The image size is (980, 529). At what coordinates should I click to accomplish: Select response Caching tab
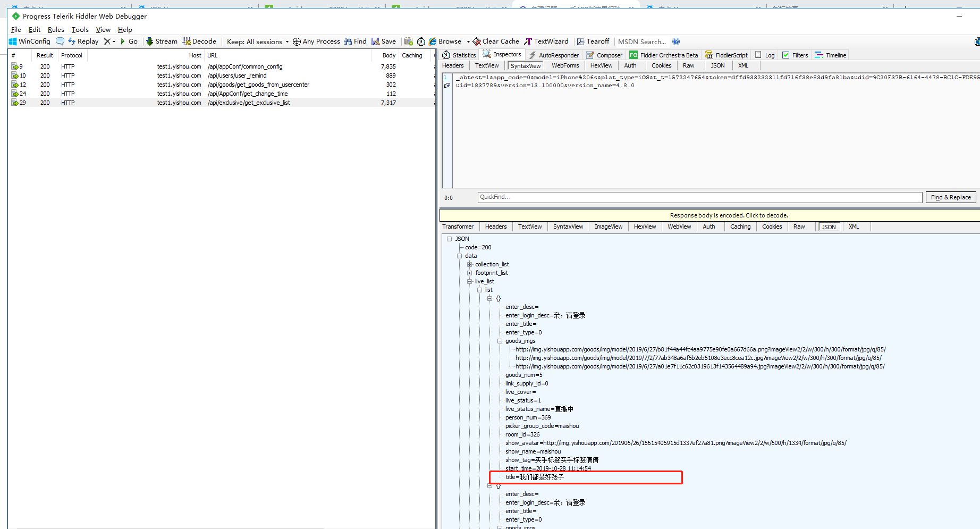click(740, 227)
